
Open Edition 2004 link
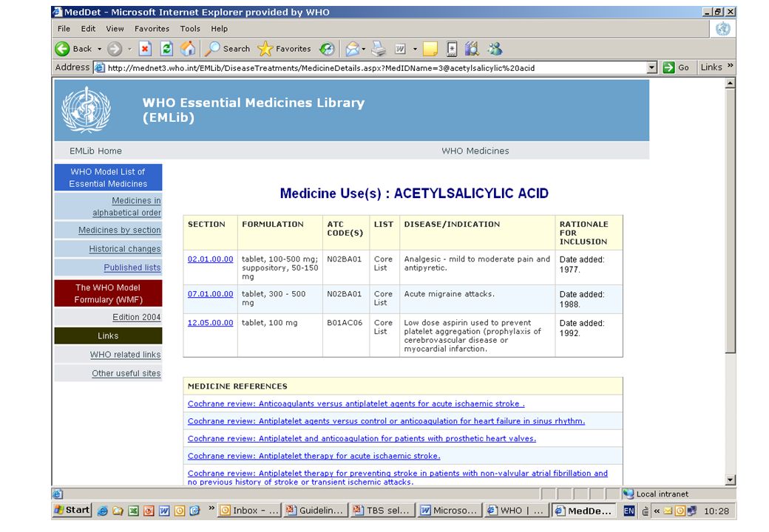(x=136, y=317)
